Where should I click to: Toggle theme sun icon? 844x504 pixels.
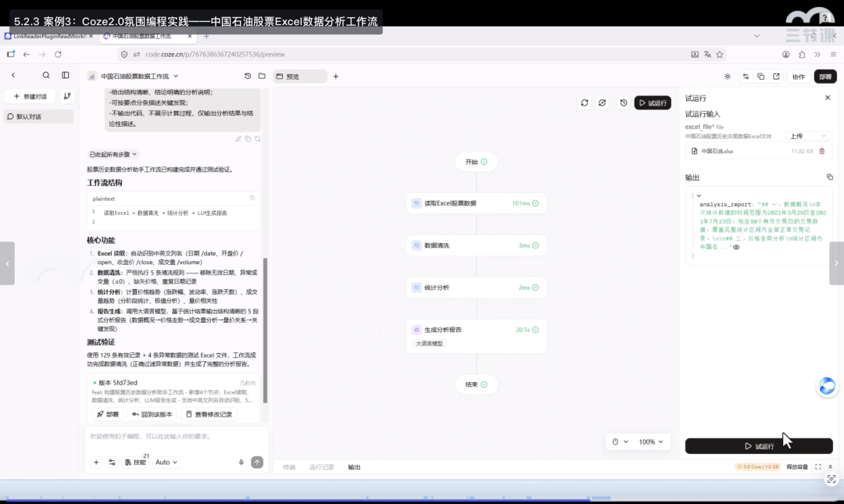(728, 77)
